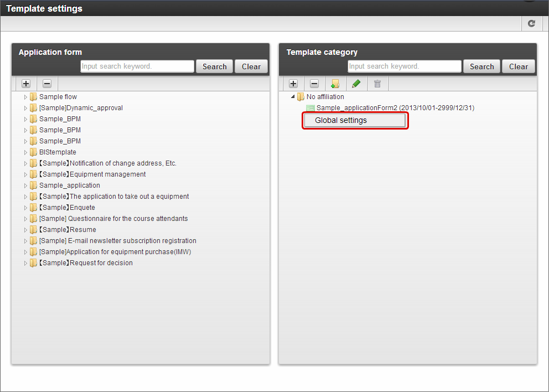Expand the Sample flow node

[x=25, y=97]
